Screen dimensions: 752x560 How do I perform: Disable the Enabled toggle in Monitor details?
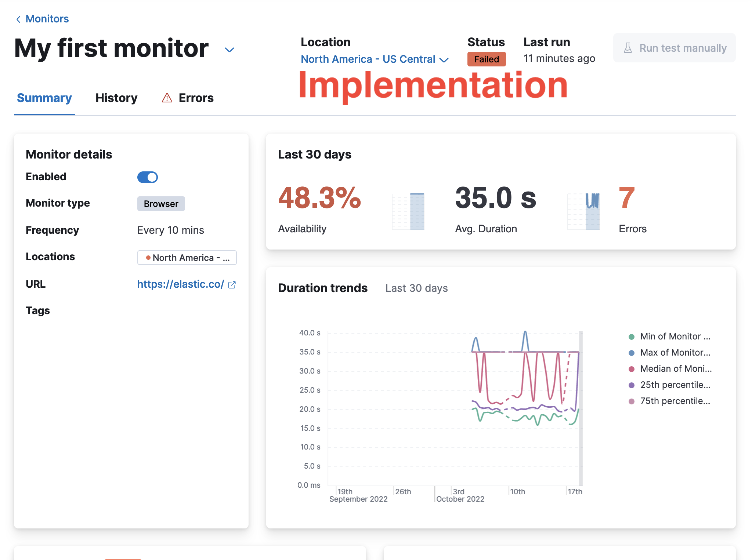tap(147, 177)
